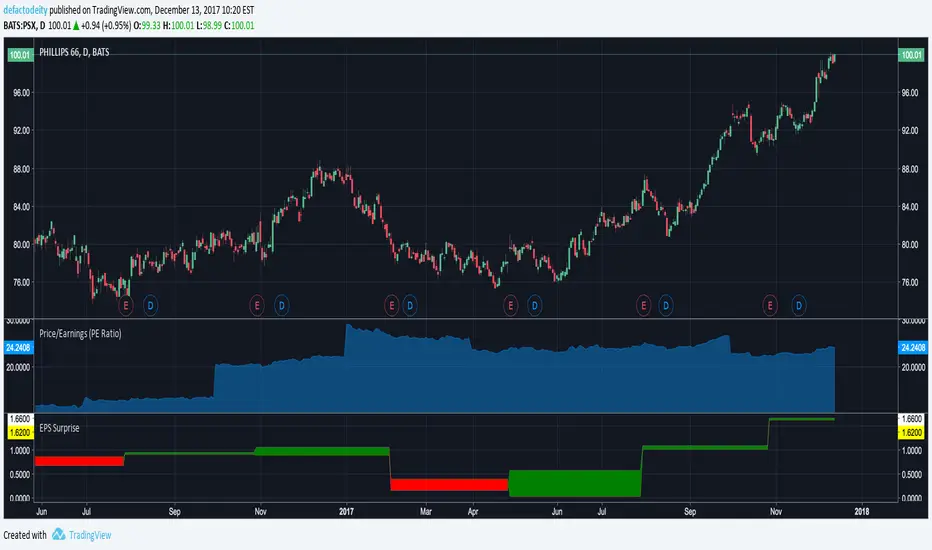Click the L:98.99 low value

coord(209,26)
